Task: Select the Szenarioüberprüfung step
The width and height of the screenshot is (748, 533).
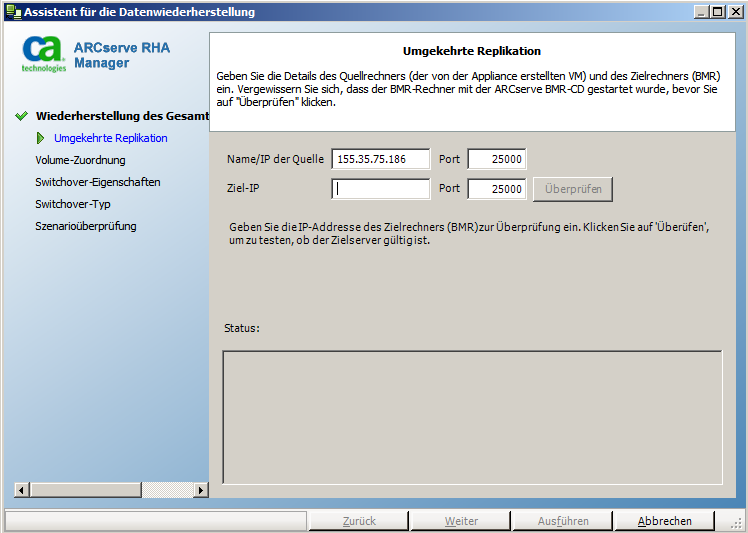Action: 86,226
